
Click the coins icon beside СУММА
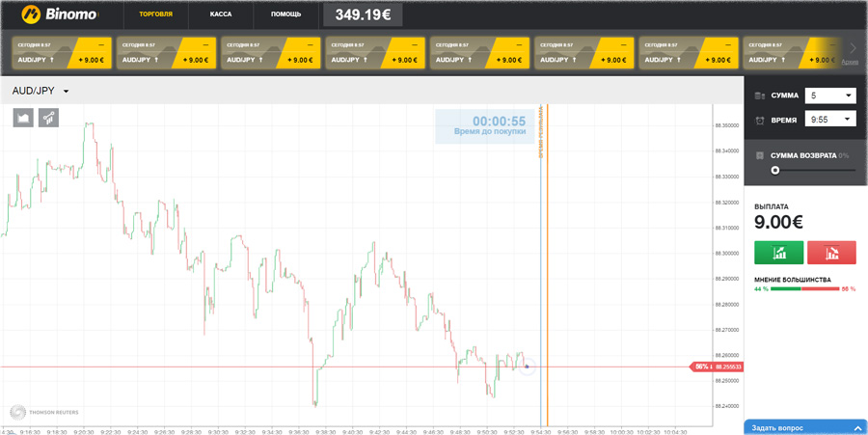point(760,95)
